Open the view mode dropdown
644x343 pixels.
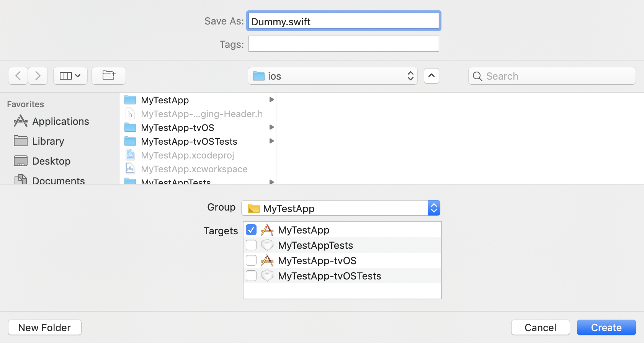[x=70, y=76]
